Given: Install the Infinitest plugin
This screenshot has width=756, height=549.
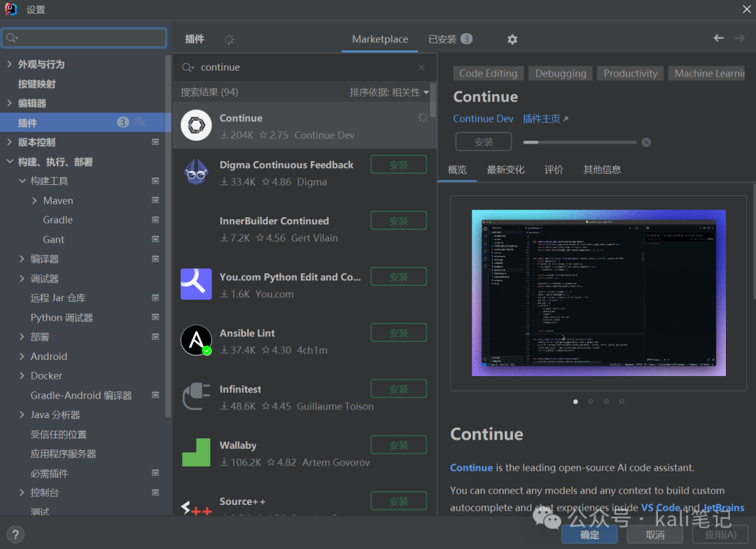Looking at the screenshot, I should point(399,389).
